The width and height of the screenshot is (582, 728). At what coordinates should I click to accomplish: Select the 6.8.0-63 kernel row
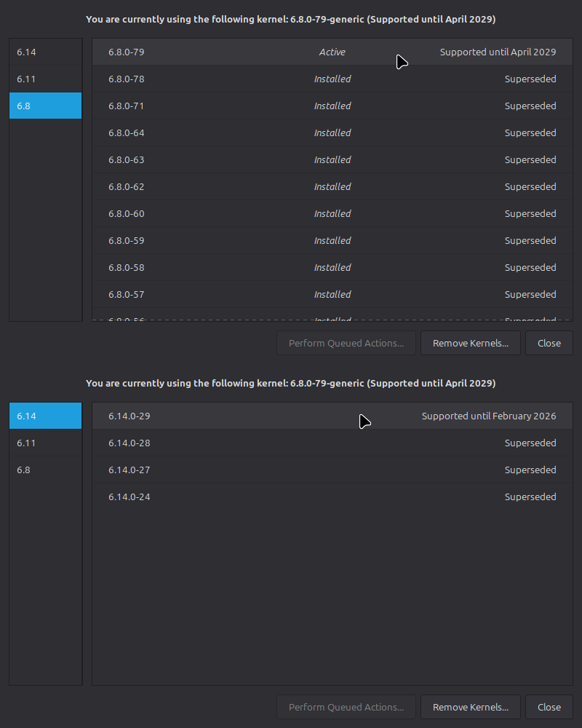point(332,159)
